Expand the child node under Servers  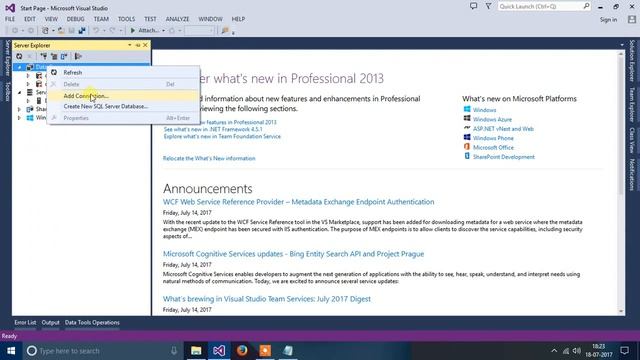[28, 101]
